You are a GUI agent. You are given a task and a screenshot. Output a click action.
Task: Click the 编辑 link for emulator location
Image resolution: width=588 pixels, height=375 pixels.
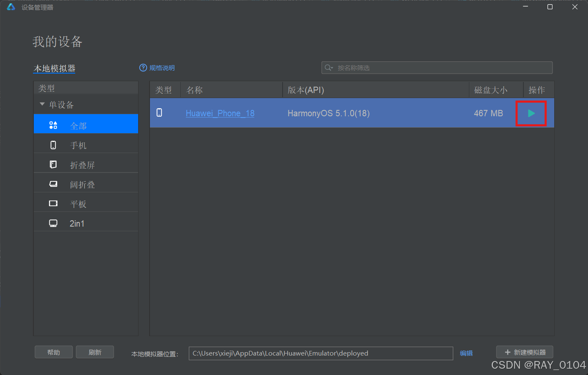click(466, 353)
